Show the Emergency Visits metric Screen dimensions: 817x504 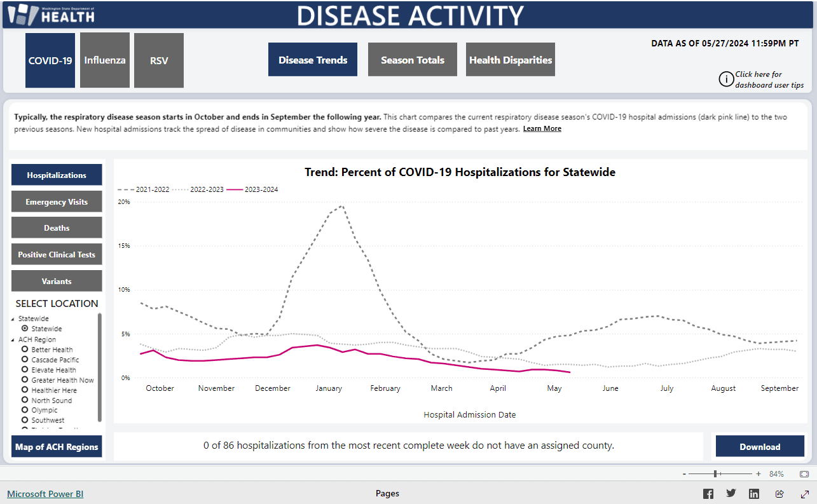point(57,202)
